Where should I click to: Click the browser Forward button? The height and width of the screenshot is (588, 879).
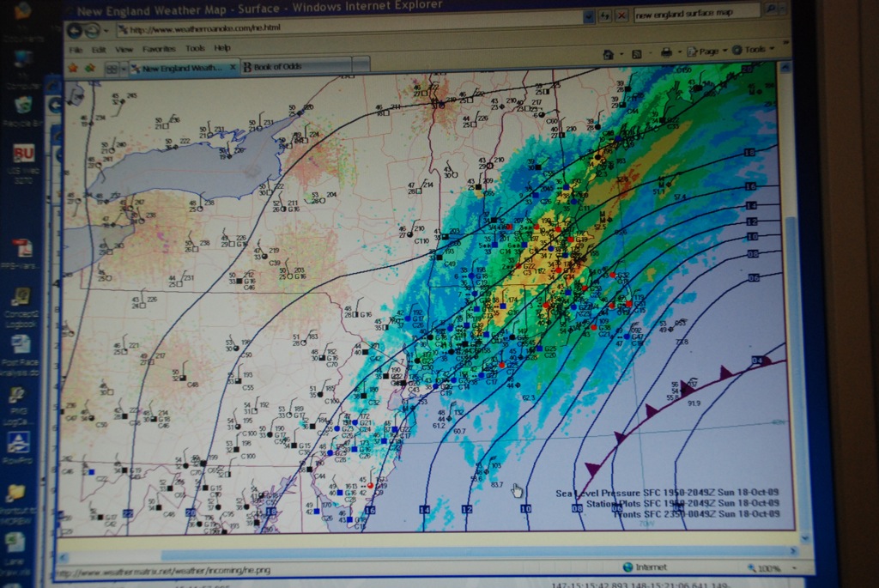click(93, 30)
